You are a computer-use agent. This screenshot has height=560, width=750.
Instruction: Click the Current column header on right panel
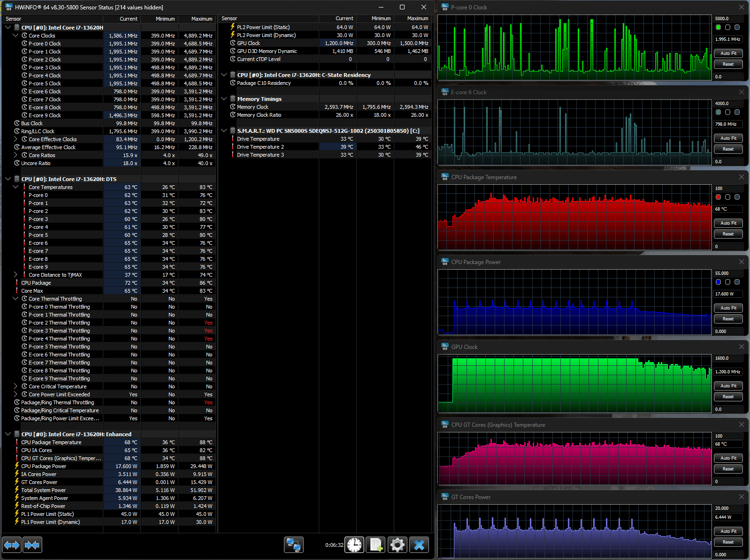[x=344, y=19]
